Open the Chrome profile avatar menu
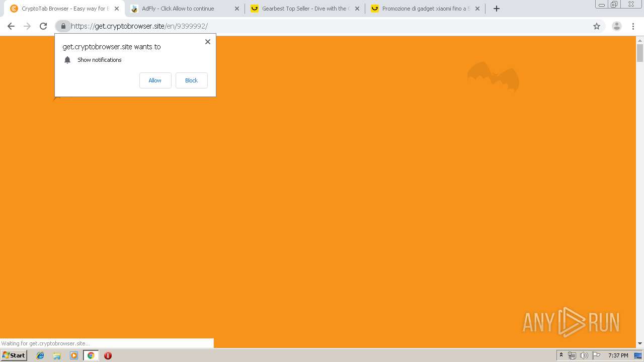The width and height of the screenshot is (644, 362). (616, 26)
